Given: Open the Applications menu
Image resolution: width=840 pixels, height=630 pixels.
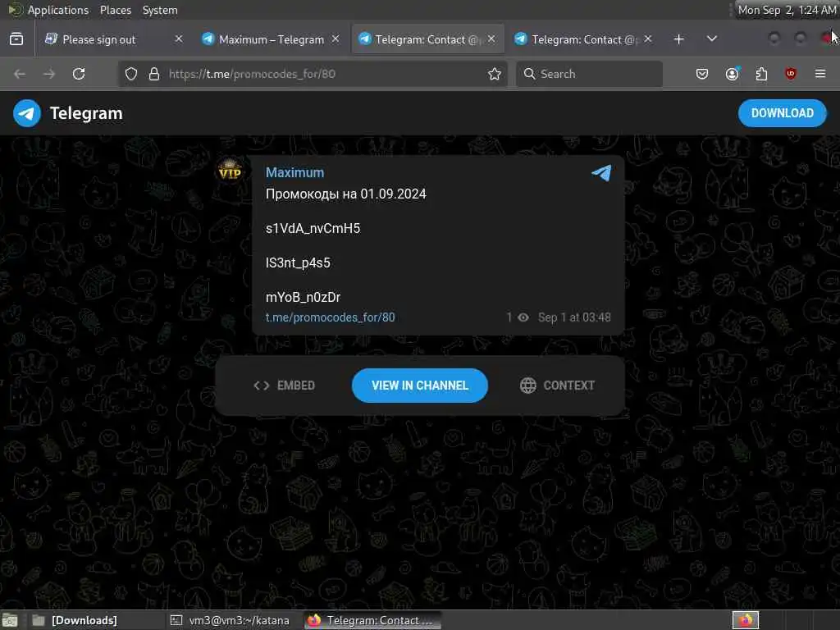Looking at the screenshot, I should point(58,10).
